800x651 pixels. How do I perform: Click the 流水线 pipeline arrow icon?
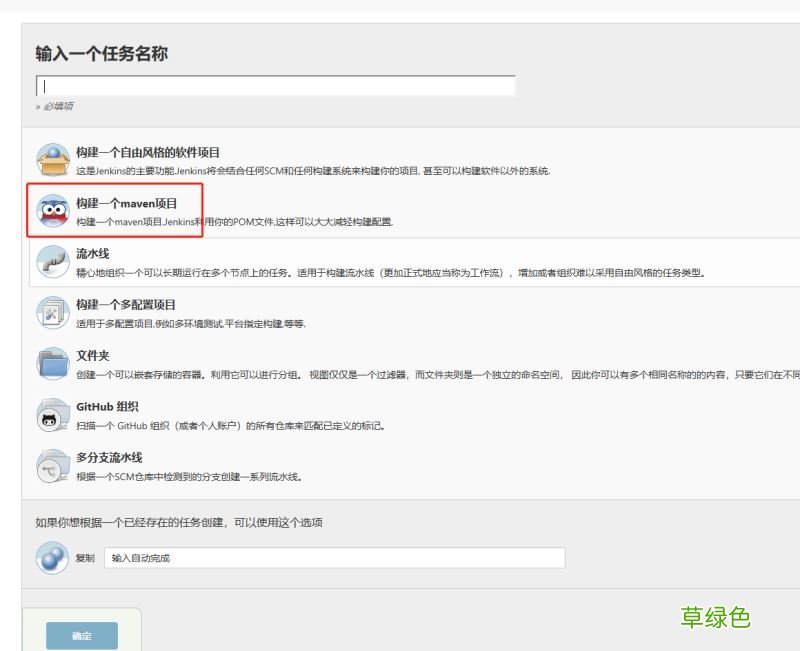coord(52,261)
